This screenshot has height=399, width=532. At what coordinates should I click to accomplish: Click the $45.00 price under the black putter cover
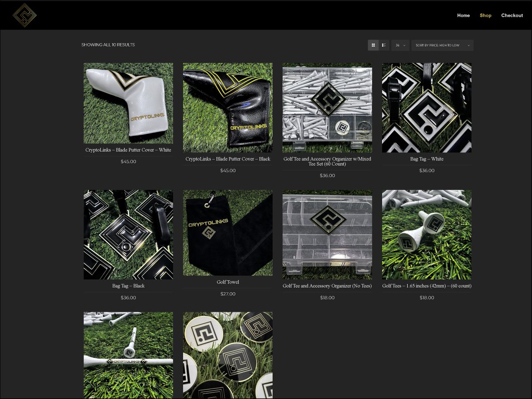point(228,171)
